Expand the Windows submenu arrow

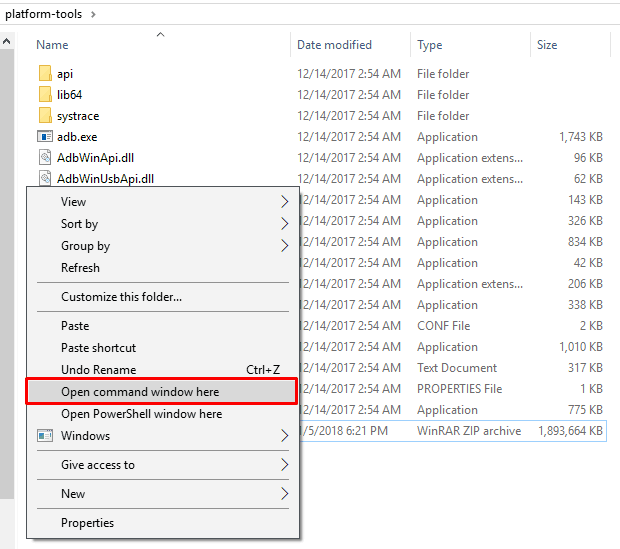(x=284, y=435)
